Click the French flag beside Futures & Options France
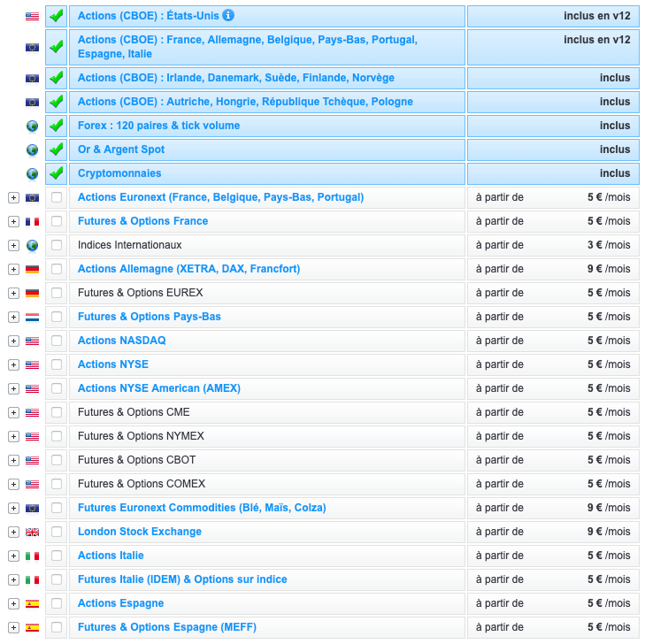Screen dimensions: 645x644 [x=33, y=221]
